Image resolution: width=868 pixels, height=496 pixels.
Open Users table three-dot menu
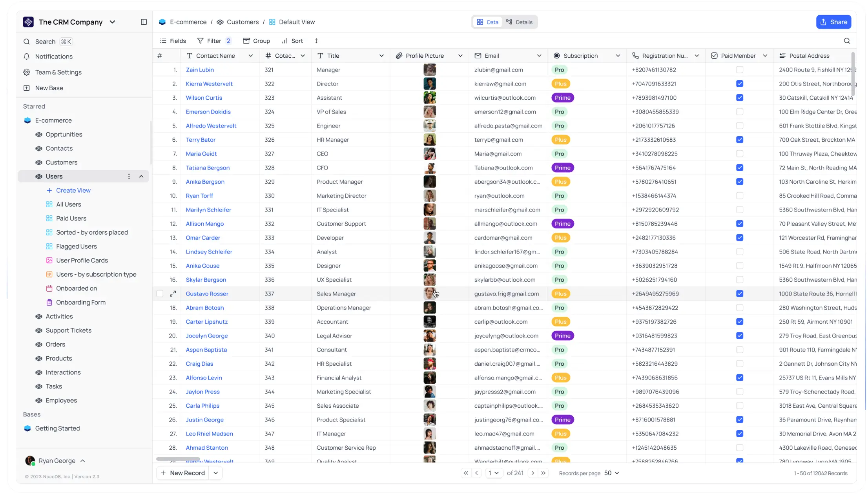pos(129,177)
